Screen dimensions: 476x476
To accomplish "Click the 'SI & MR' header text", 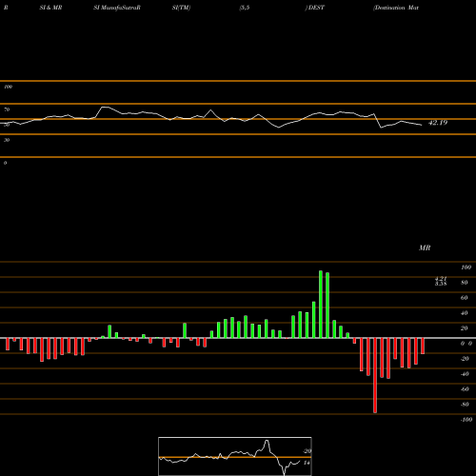I will point(50,8).
